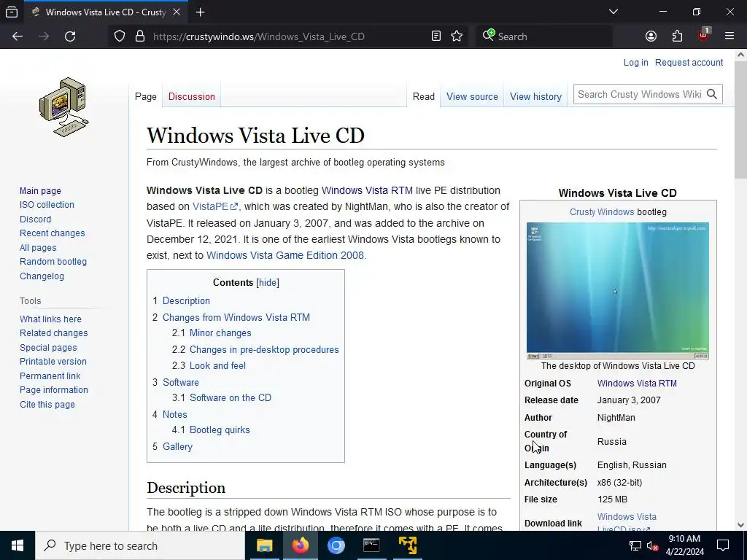Switch to the Discussion tab

[x=192, y=97]
